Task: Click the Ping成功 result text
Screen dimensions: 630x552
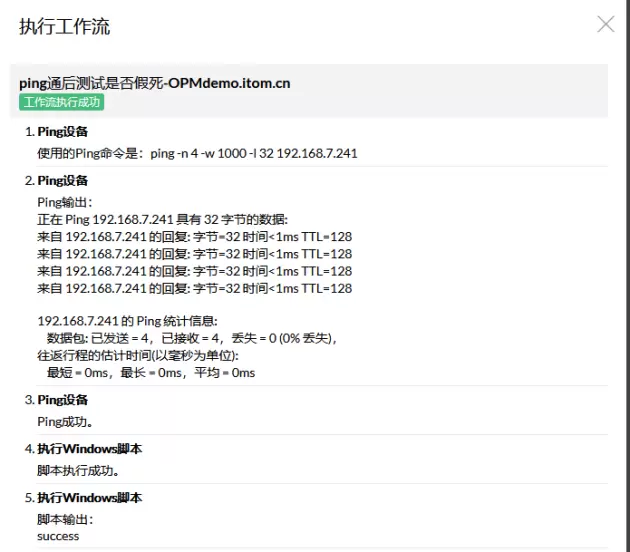Action: tap(65, 421)
